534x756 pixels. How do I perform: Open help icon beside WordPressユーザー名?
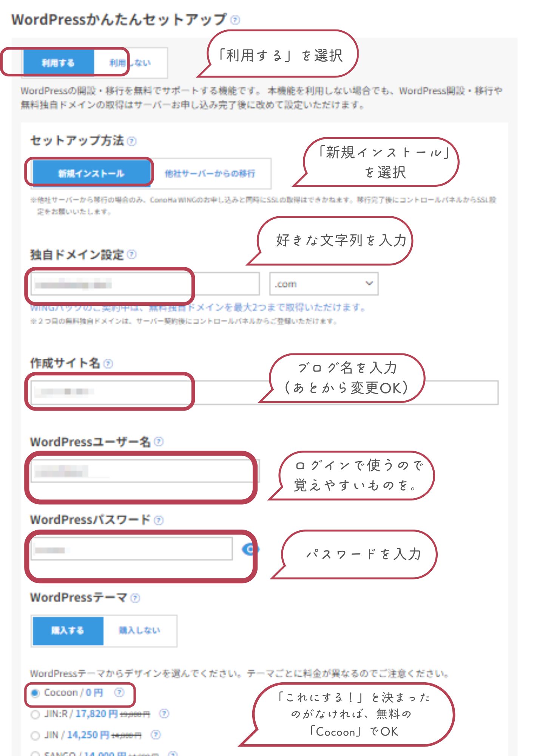(x=159, y=442)
